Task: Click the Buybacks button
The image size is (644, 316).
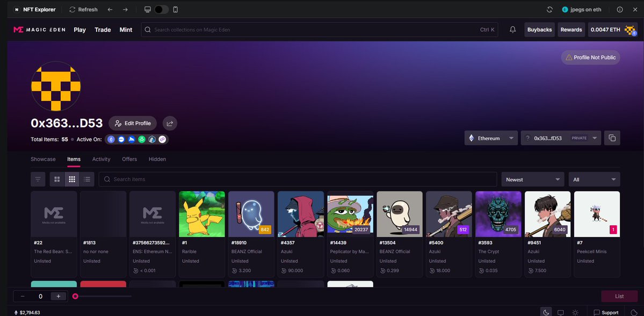Action: click(540, 30)
